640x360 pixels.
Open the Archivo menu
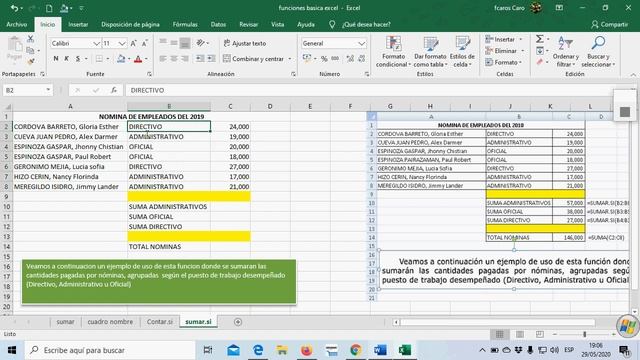[17, 24]
